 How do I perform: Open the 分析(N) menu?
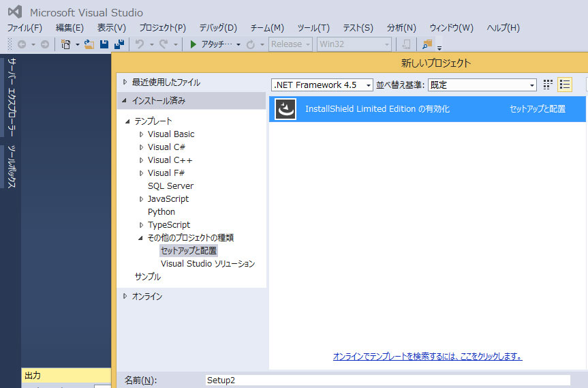coord(401,28)
